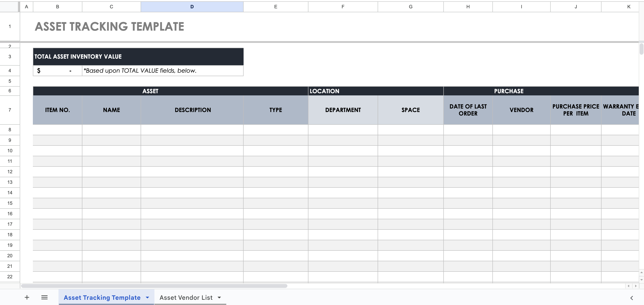644x305 pixels.
Task: Click the vertical scroll down arrow
Action: click(641, 280)
